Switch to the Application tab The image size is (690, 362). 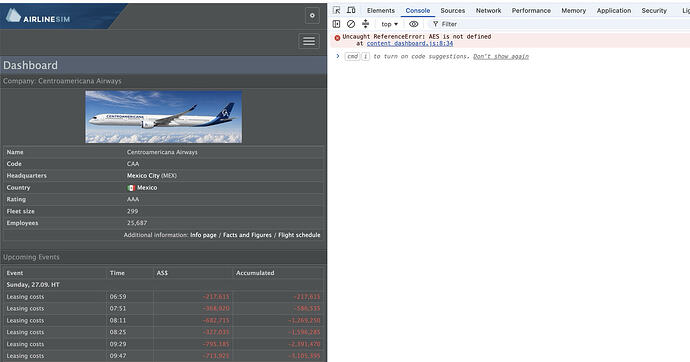tap(614, 11)
